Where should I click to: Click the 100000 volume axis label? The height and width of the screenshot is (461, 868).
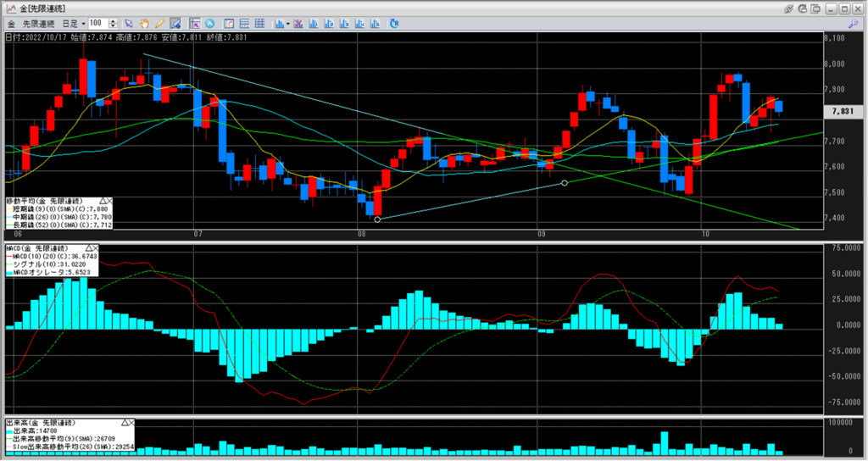(x=840, y=422)
